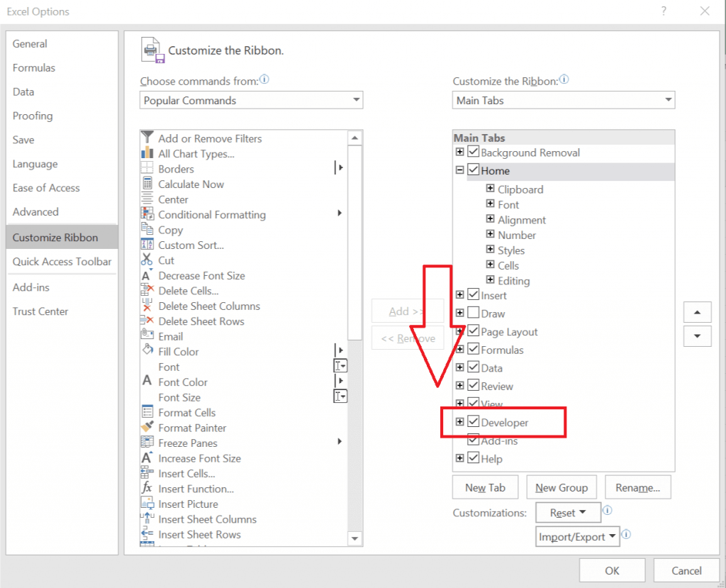Click the Delete Cells icon
This screenshot has height=588, width=726.
[147, 290]
